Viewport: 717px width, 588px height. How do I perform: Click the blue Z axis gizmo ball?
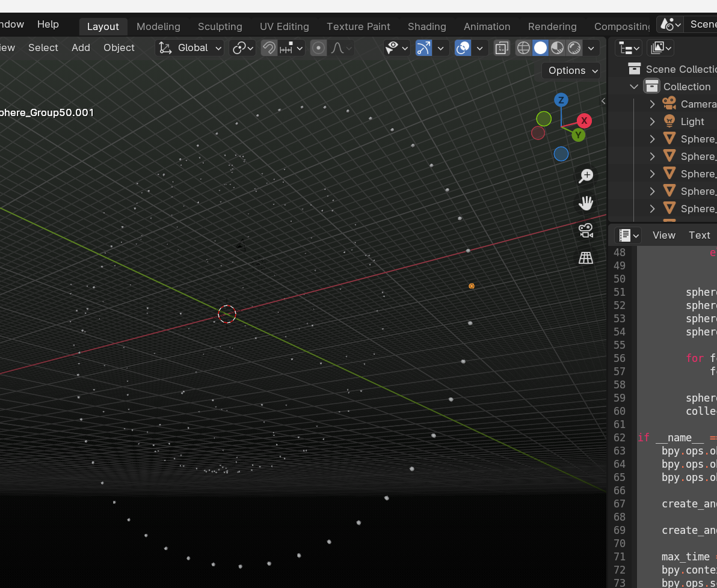tap(561, 100)
